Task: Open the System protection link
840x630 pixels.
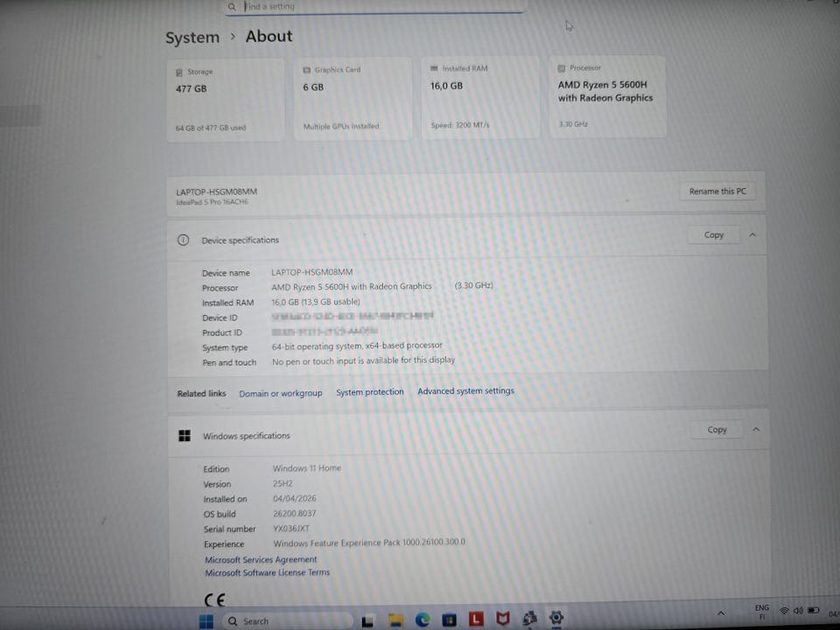Action: tap(369, 392)
